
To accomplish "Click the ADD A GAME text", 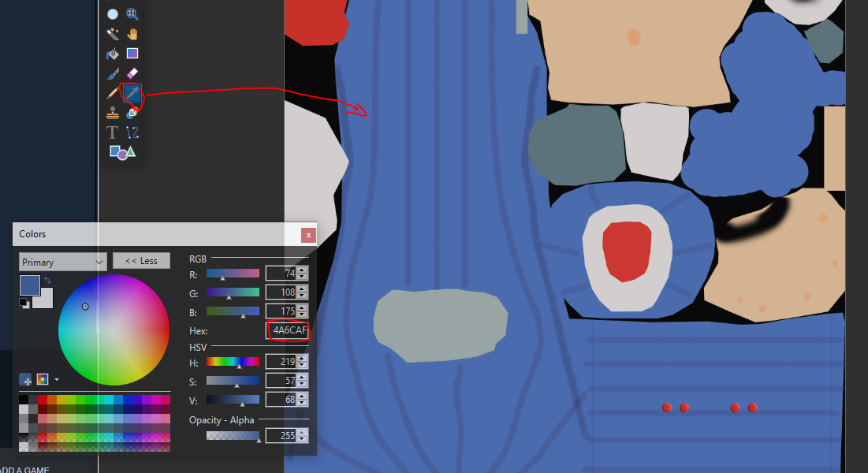I will pos(24,470).
